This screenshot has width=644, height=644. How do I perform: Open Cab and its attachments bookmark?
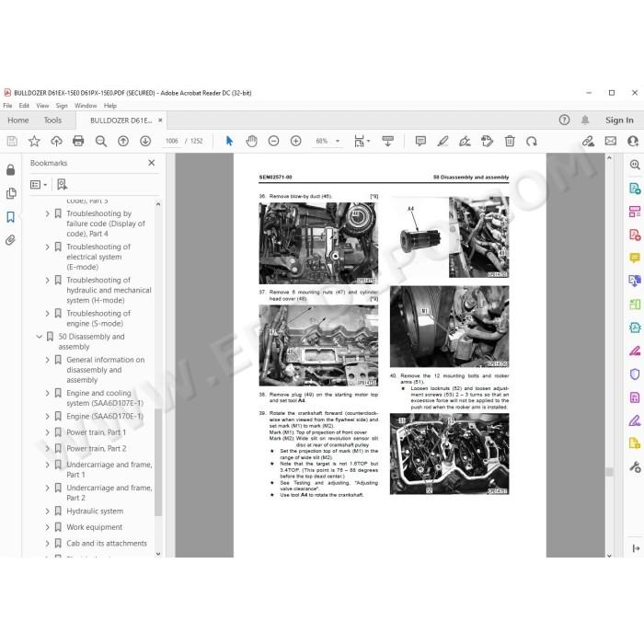coord(107,544)
